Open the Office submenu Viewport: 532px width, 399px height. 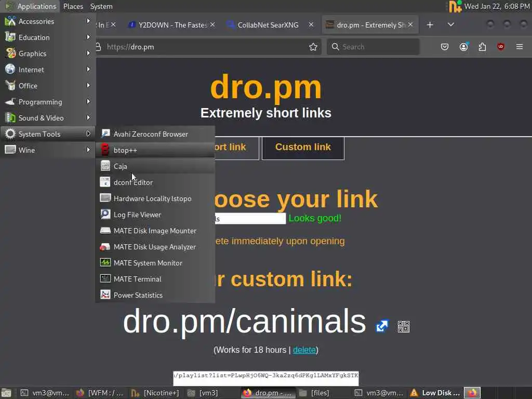[48, 86]
